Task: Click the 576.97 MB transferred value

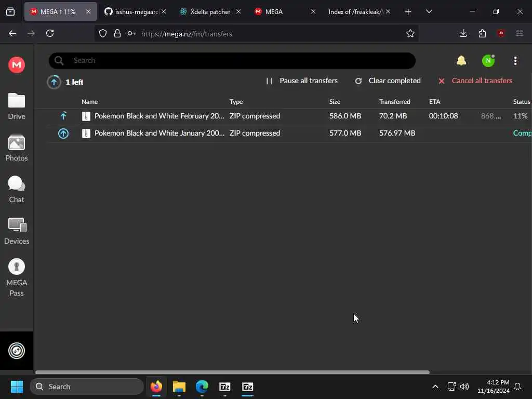Action: pos(397,134)
